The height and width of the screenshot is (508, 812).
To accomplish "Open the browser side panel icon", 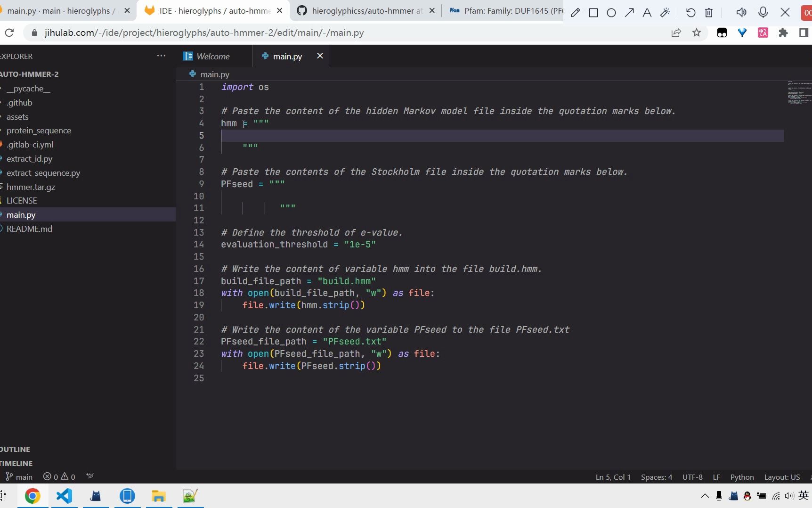I will click(x=804, y=33).
